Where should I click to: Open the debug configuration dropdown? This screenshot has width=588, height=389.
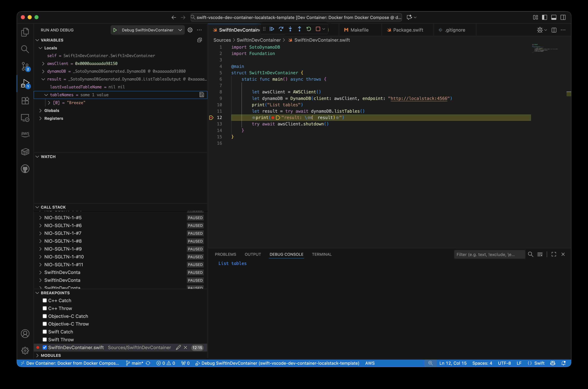pos(180,30)
